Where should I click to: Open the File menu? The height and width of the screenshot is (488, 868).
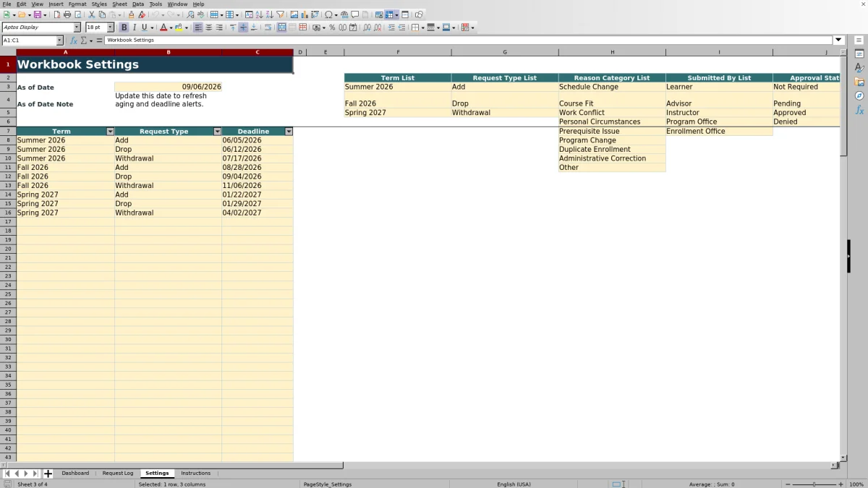pyautogui.click(x=7, y=4)
